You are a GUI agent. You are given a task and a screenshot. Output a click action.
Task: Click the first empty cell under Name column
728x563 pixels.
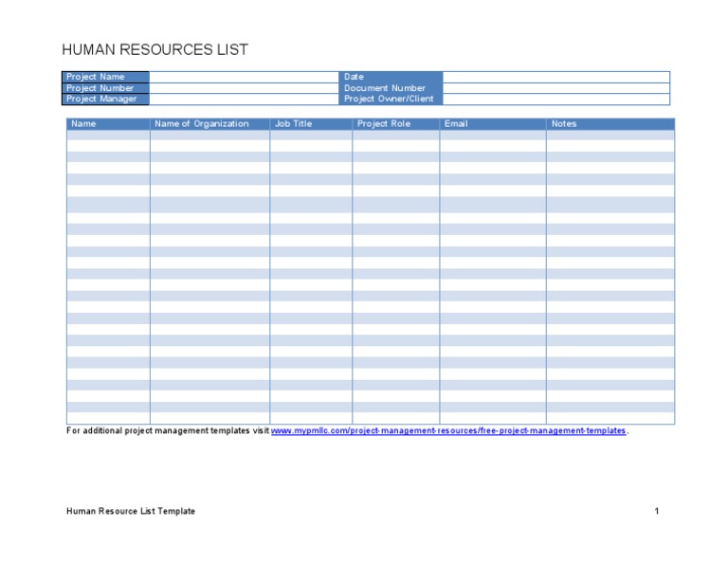(x=107, y=136)
